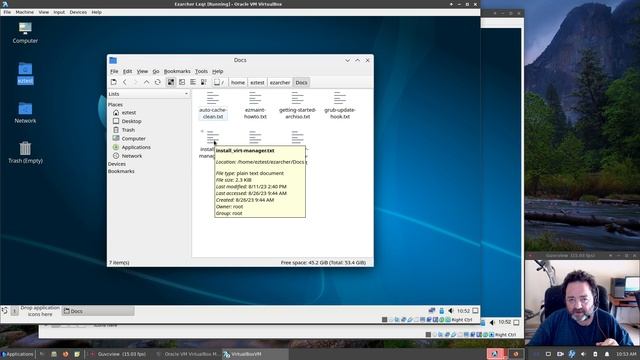640x360 pixels.
Task: Open VirtualBox Input menu
Action: pyautogui.click(x=59, y=12)
